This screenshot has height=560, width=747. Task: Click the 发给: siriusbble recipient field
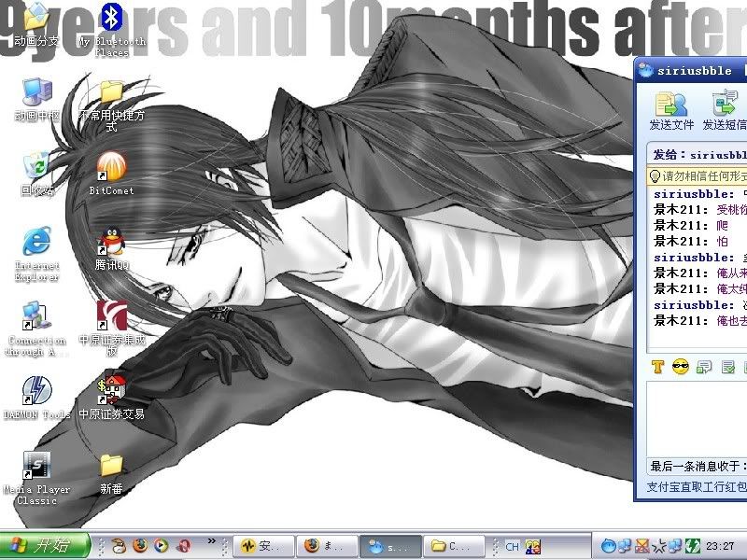[x=698, y=155]
